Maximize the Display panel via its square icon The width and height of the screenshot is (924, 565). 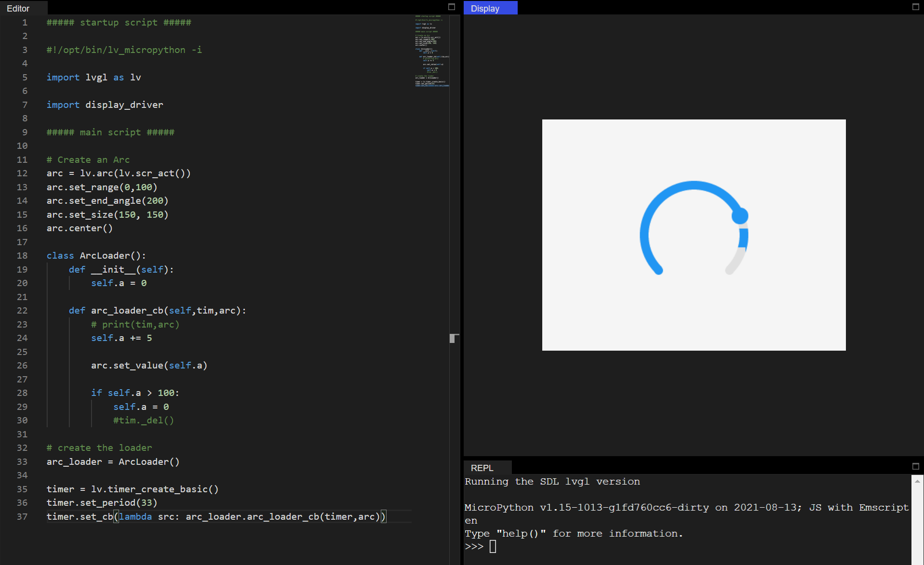(915, 7)
